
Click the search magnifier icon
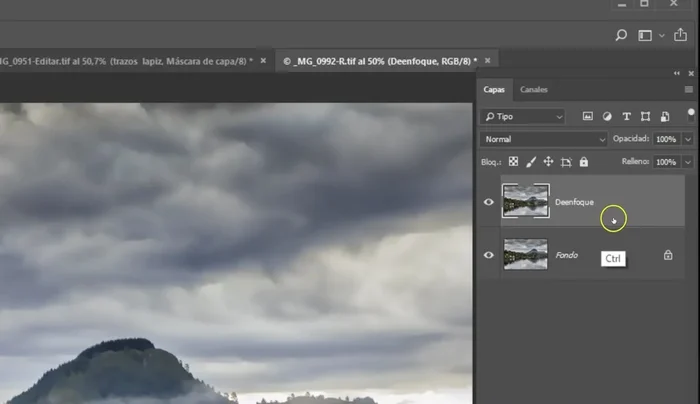(621, 35)
